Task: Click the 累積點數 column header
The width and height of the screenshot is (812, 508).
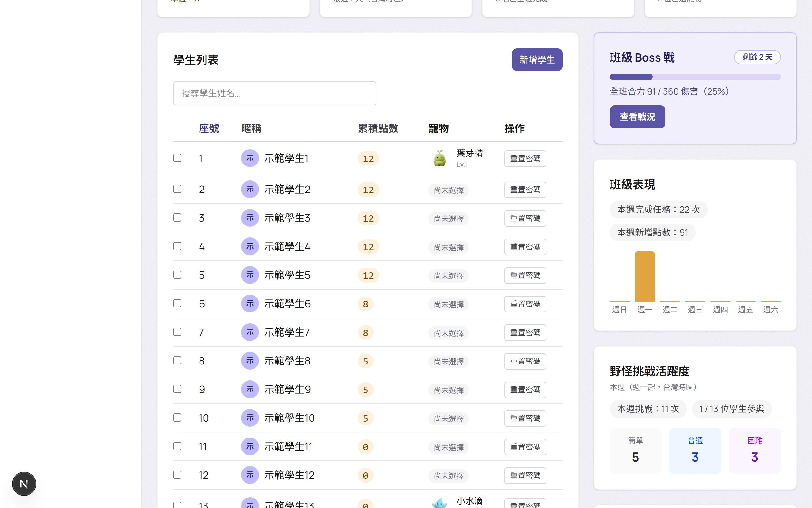Action: pos(378,128)
